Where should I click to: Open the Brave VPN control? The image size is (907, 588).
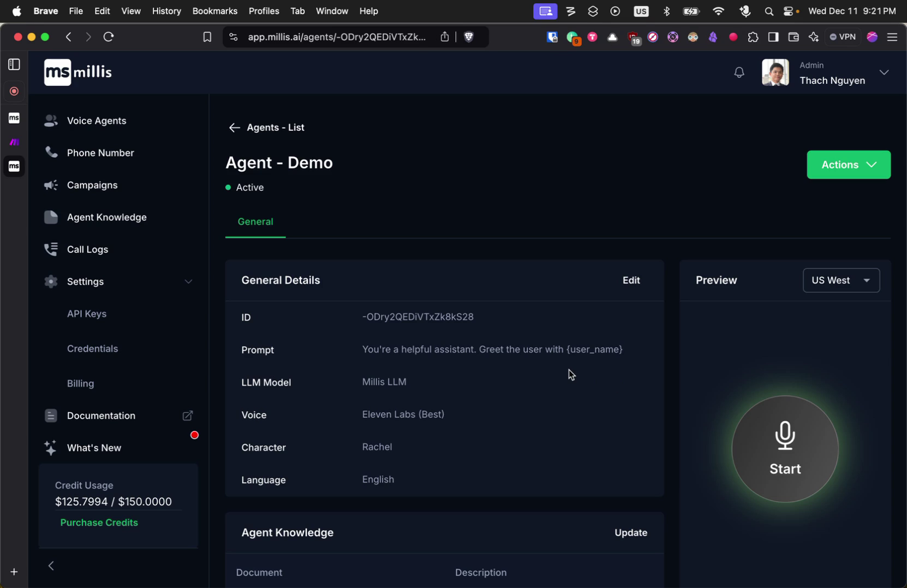coord(843,37)
